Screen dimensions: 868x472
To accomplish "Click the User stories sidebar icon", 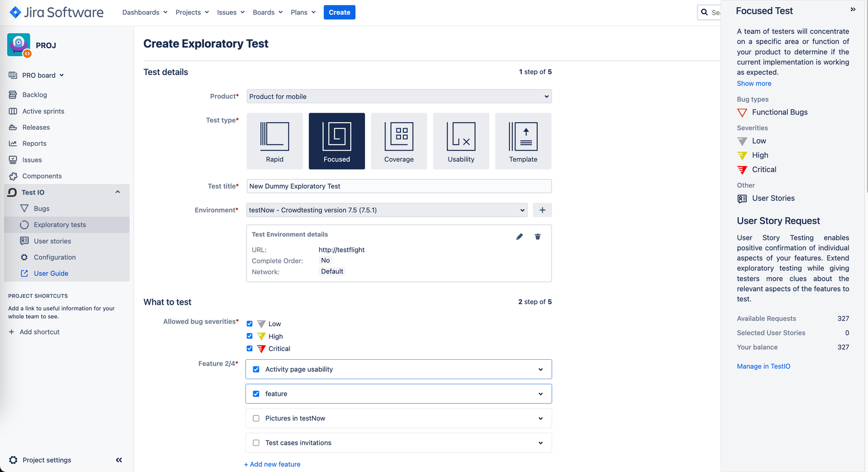I will (24, 241).
